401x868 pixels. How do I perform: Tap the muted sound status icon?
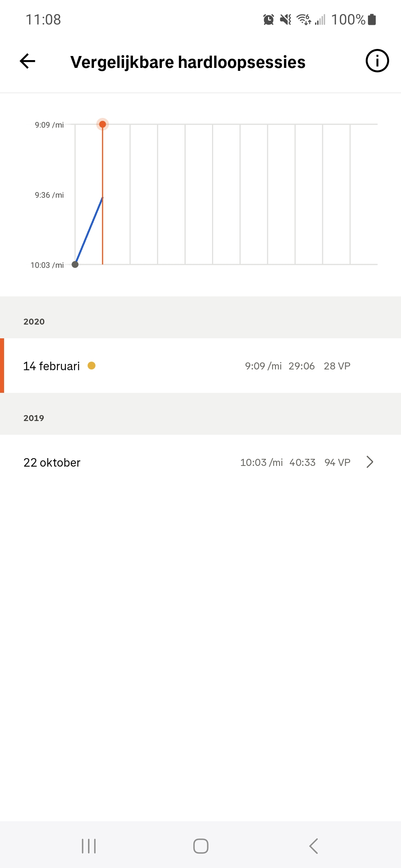click(286, 20)
